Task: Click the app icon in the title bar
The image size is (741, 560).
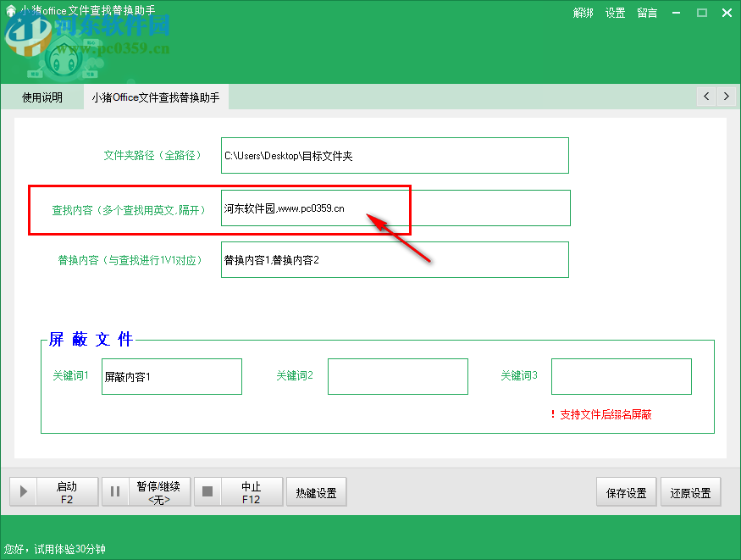Action: (x=8, y=12)
